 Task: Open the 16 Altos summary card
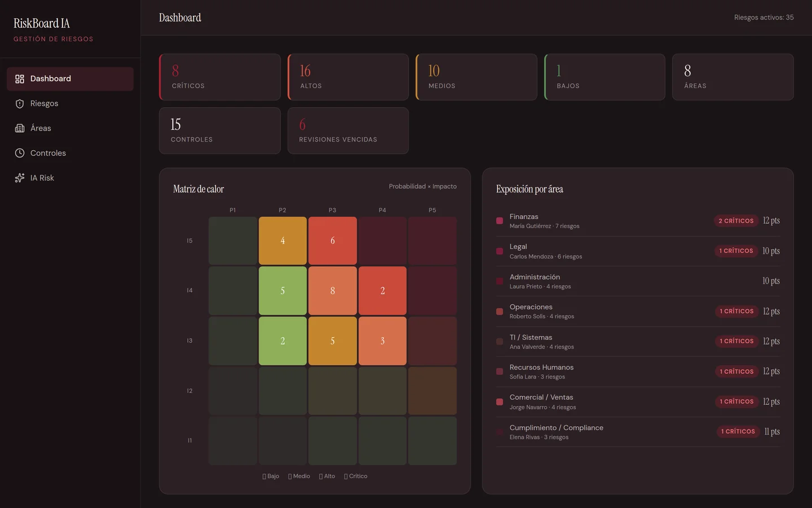coord(348,77)
